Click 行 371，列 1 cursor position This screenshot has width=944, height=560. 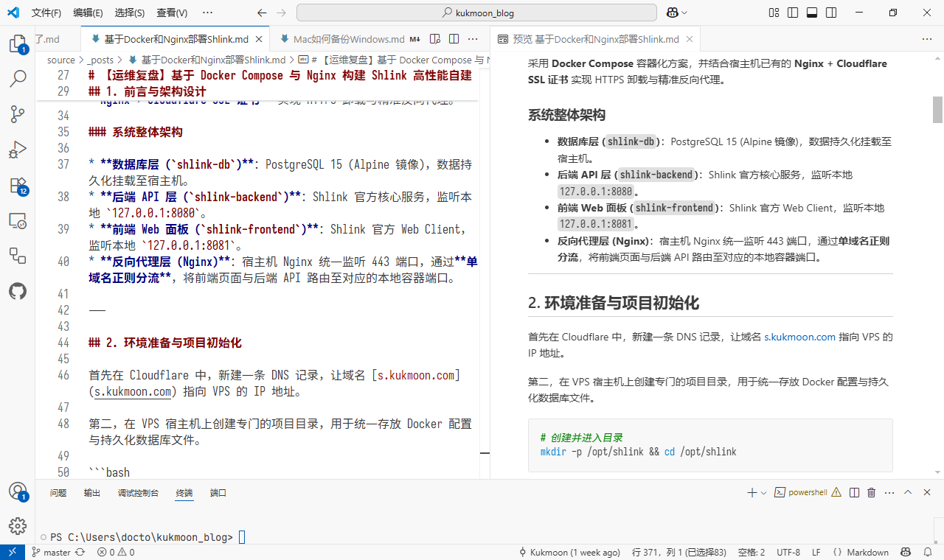click(679, 552)
